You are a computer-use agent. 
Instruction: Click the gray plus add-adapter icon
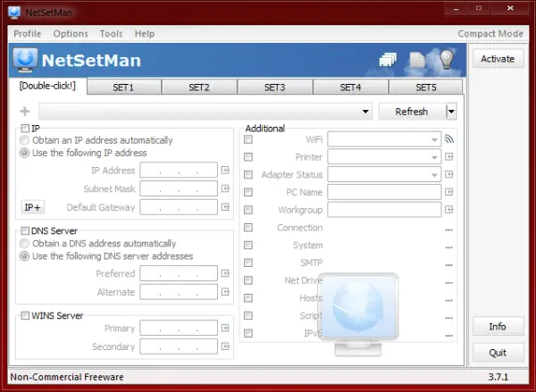(x=25, y=111)
